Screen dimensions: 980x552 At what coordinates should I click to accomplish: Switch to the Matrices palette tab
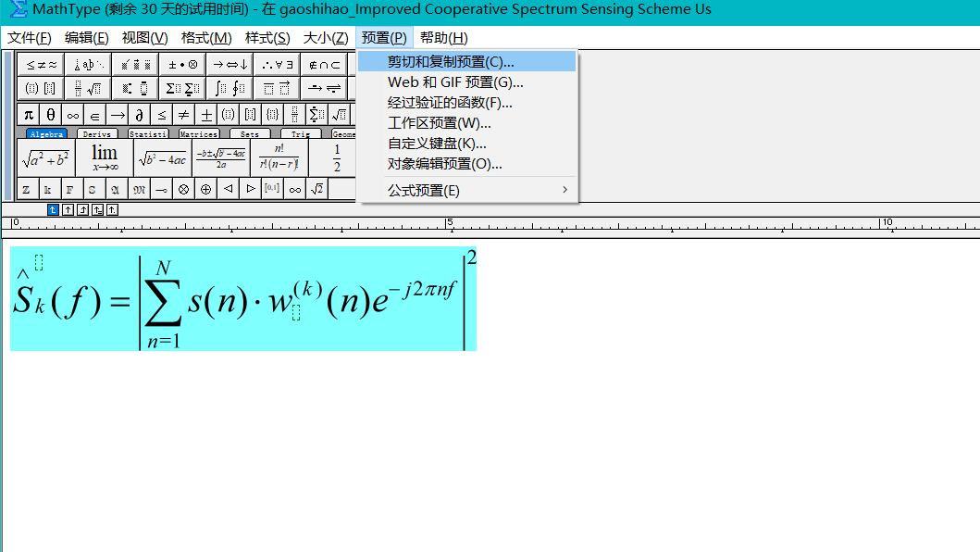[197, 133]
